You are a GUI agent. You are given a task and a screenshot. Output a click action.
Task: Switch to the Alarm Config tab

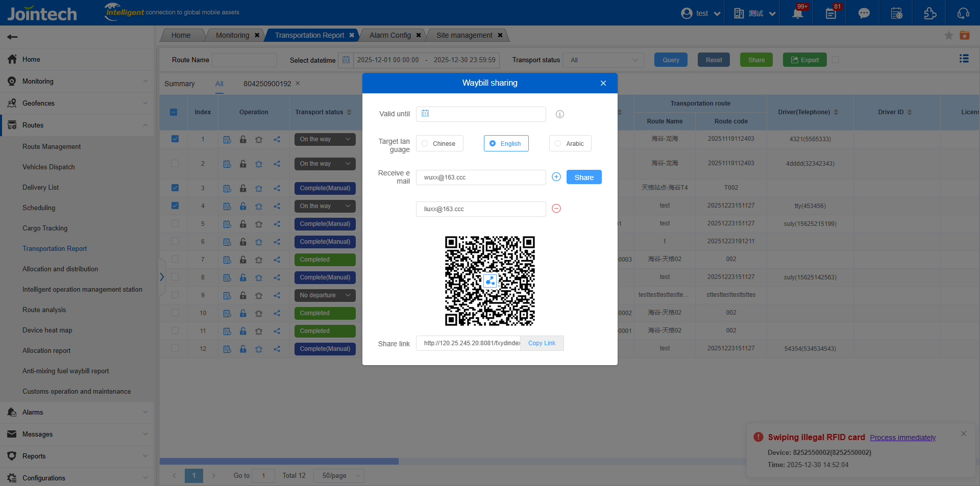390,35
